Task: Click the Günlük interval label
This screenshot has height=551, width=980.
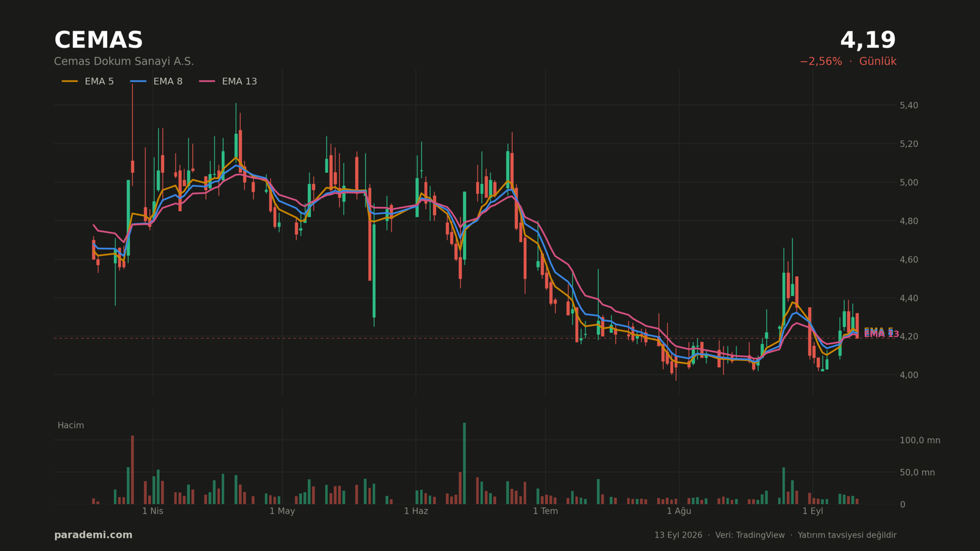Action: tap(878, 62)
